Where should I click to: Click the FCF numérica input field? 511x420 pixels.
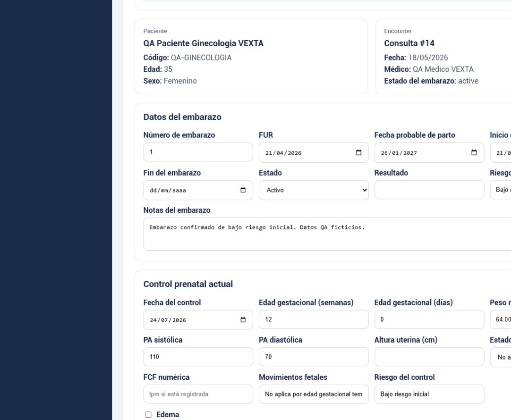(x=198, y=394)
